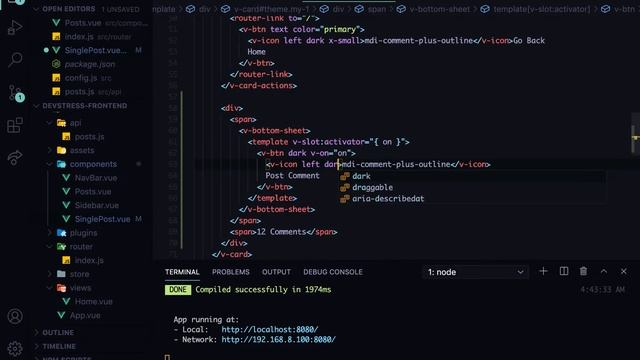This screenshot has width=640, height=360.
Task: Create a new terminal with plus icon
Action: (543, 271)
